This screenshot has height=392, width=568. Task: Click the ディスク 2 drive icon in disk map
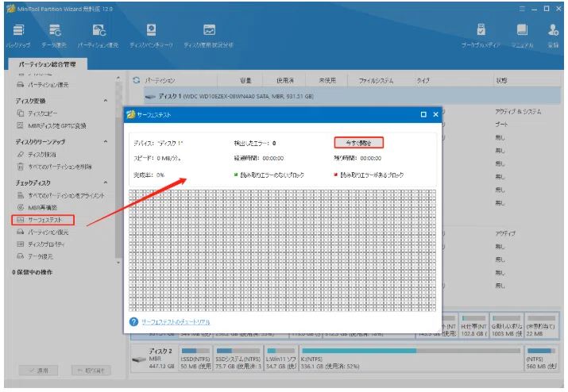tap(139, 359)
